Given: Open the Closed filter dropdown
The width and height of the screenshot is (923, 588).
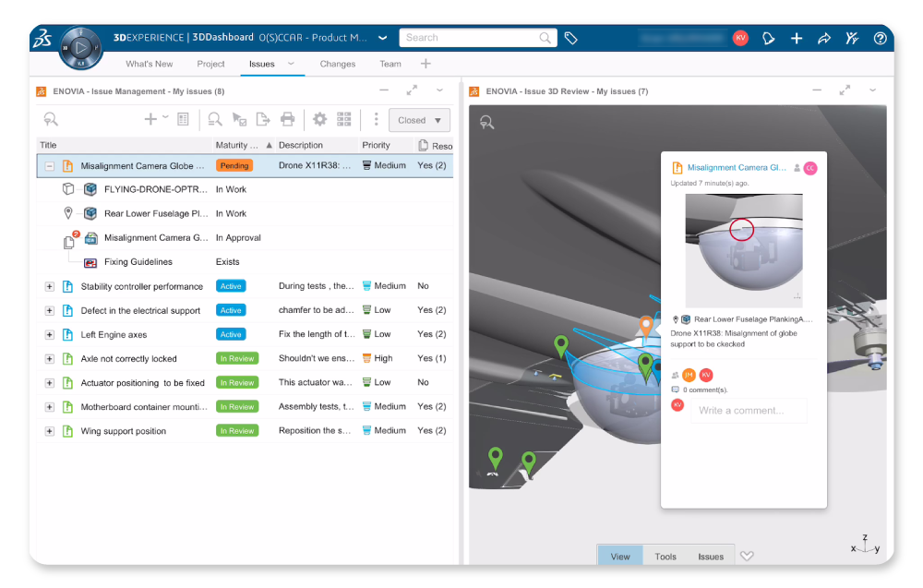Looking at the screenshot, I should (419, 120).
